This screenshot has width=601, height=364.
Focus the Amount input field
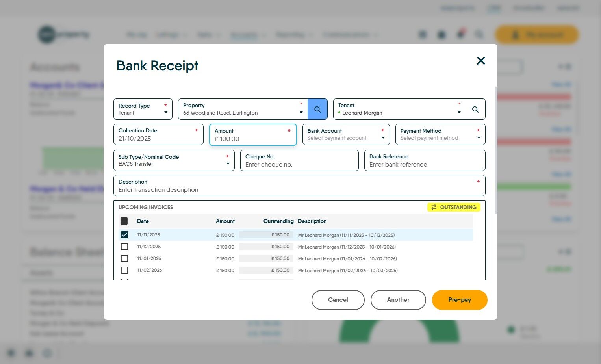click(x=253, y=135)
